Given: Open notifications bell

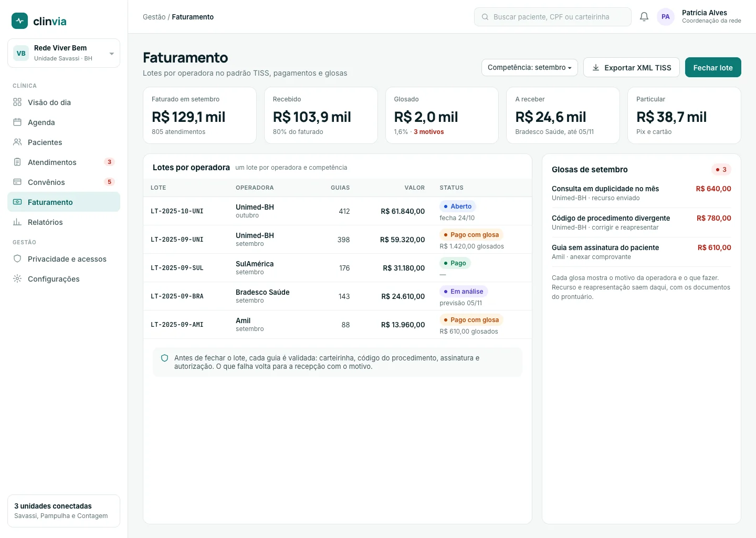Looking at the screenshot, I should coord(644,17).
